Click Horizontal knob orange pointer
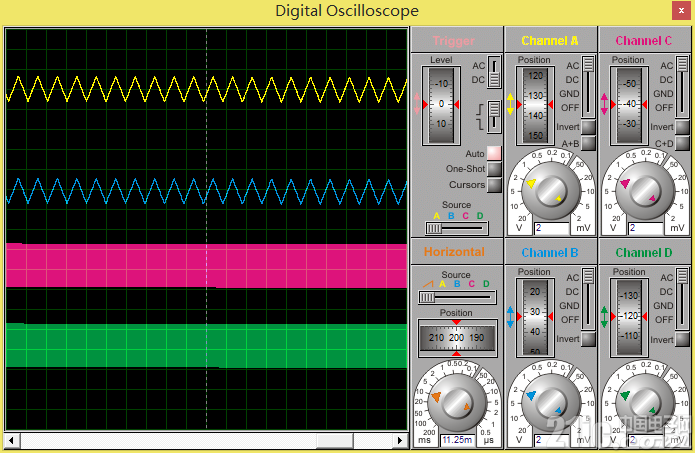Viewport: 695px width, 453px height. pyautogui.click(x=436, y=396)
